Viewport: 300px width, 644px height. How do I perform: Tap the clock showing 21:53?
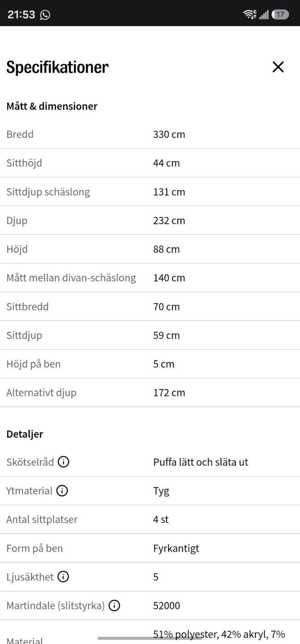pos(21,14)
